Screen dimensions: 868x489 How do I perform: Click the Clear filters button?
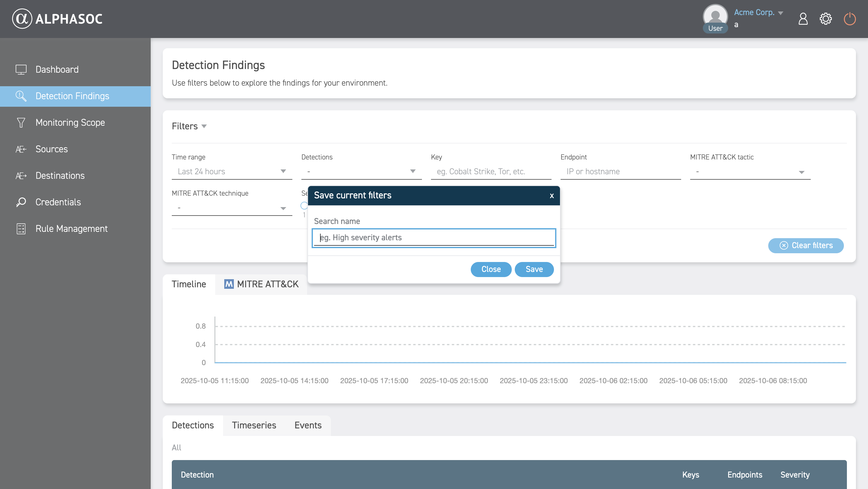tap(806, 245)
